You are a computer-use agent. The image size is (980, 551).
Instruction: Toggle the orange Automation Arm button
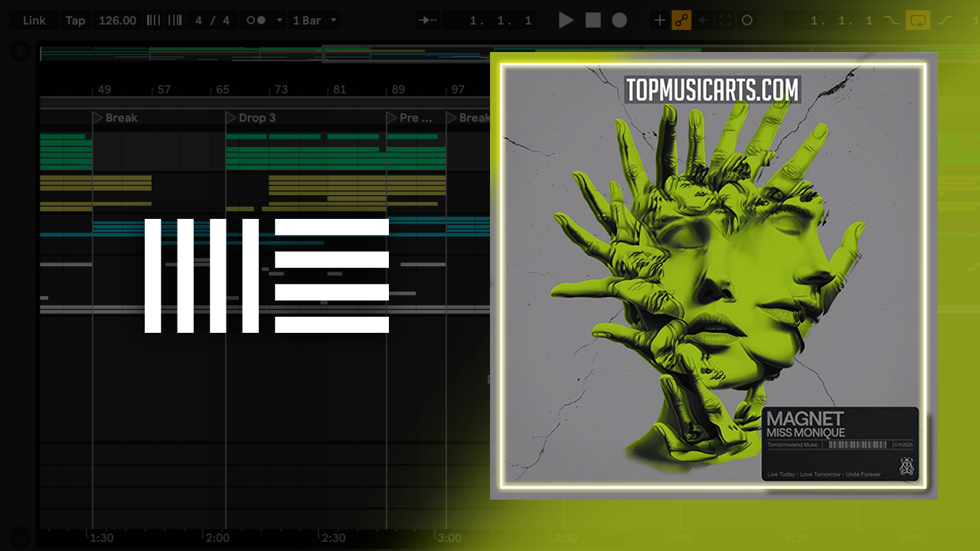pos(681,21)
